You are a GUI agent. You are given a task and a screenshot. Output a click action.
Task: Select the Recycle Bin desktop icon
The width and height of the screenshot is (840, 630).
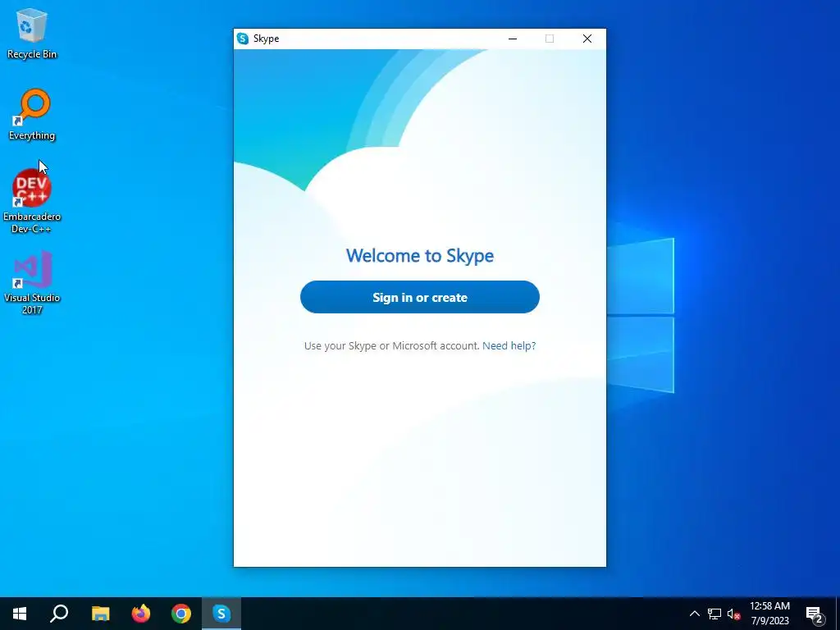32,33
